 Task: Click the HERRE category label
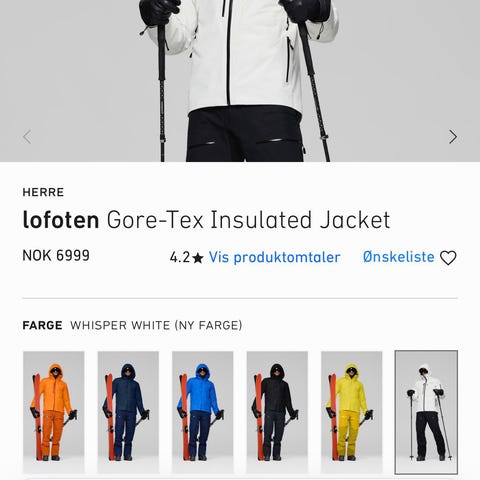click(x=43, y=192)
